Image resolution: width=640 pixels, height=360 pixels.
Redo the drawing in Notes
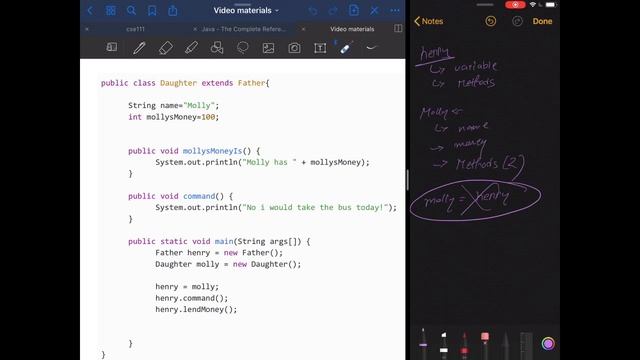(517, 21)
